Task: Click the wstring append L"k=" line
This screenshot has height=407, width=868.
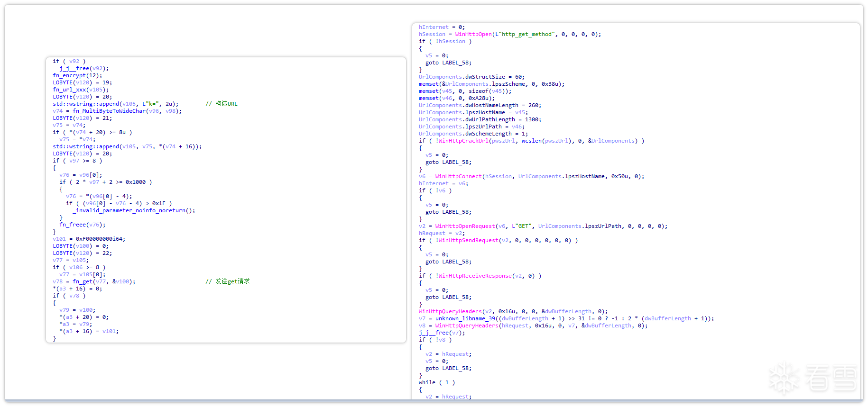Action: [x=116, y=104]
